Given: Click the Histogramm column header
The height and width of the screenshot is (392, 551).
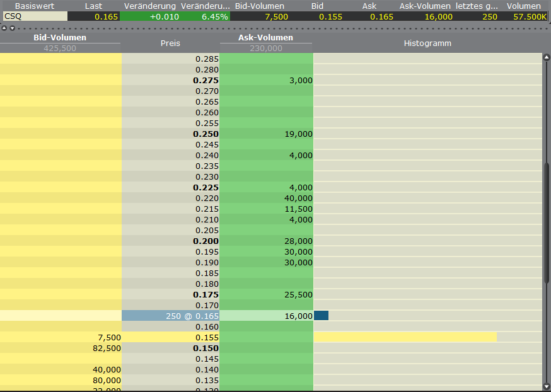Looking at the screenshot, I should click(427, 43).
